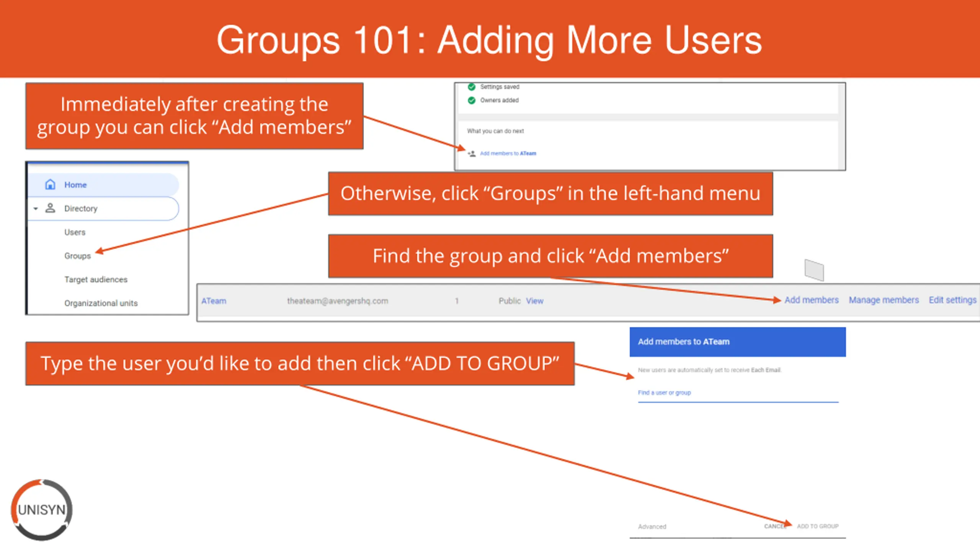The height and width of the screenshot is (551, 980).
Task: Click the 'What you can do next' text
Action: 495,131
